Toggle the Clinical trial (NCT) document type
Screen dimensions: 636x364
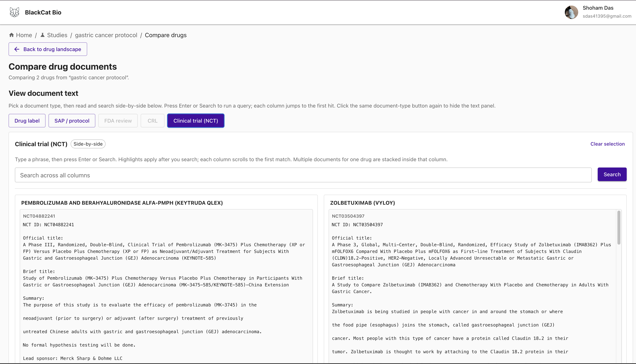196,121
